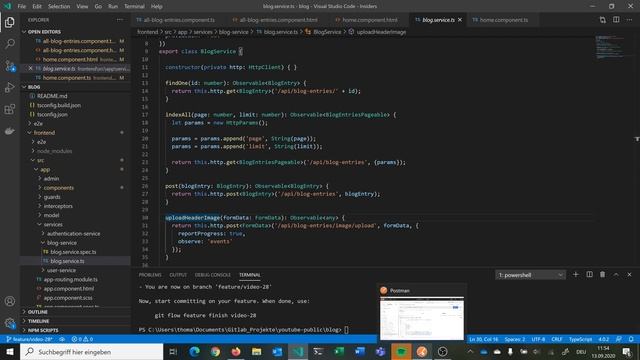Switch to the Output panel tab

pos(178,275)
